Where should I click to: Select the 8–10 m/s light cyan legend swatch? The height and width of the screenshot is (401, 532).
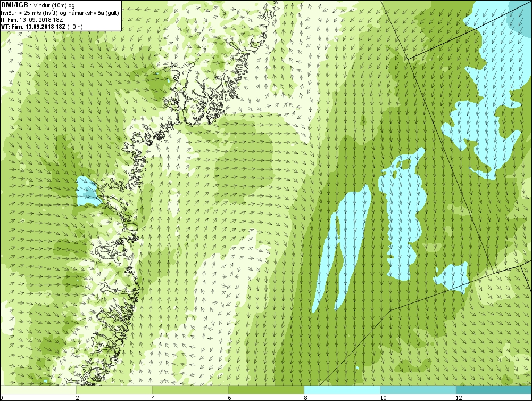[x=342, y=389]
